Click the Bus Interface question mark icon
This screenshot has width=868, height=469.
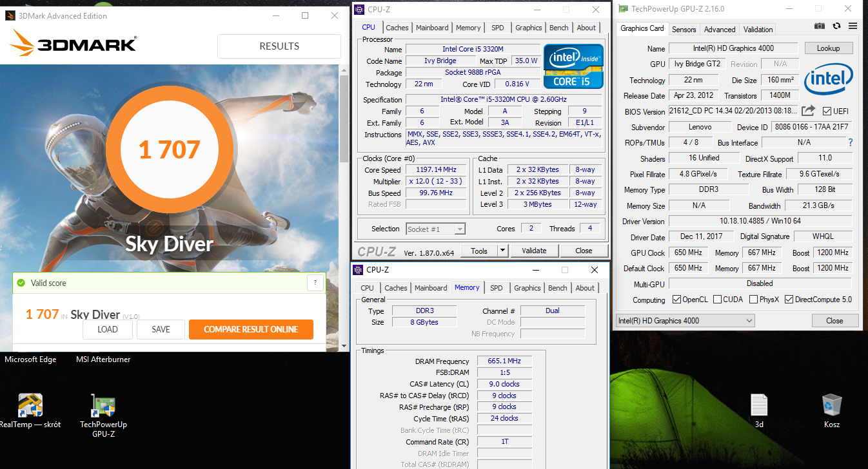coord(851,142)
